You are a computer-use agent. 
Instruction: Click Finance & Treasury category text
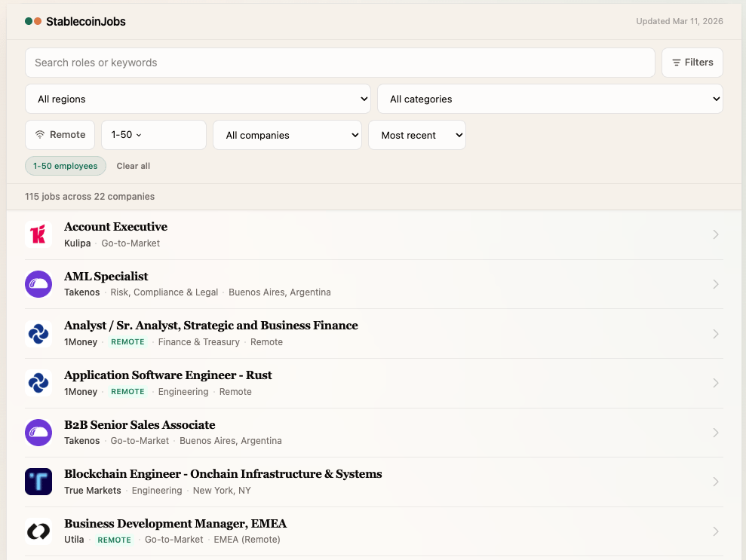(x=199, y=342)
